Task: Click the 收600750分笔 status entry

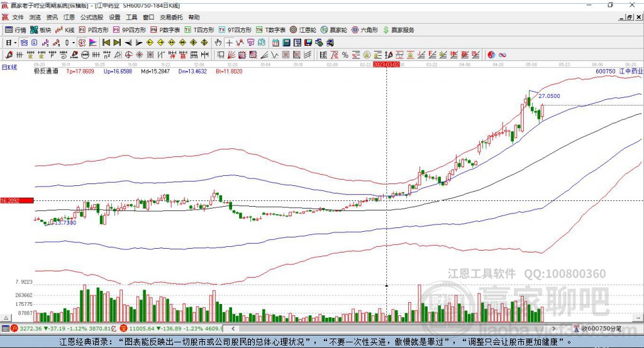Action: pos(598,329)
